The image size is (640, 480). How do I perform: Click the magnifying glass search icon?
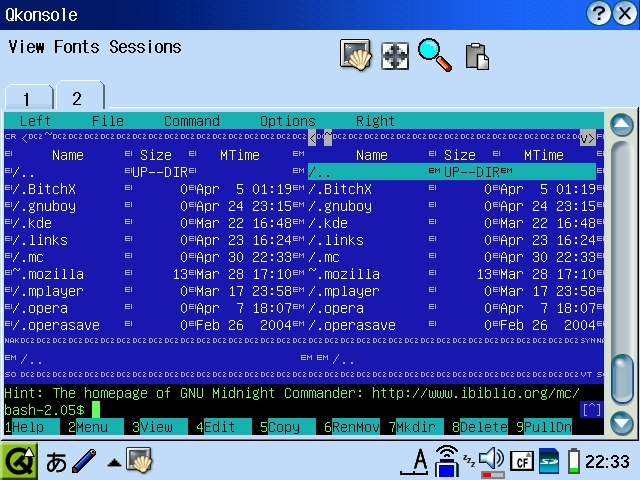pyautogui.click(x=435, y=56)
